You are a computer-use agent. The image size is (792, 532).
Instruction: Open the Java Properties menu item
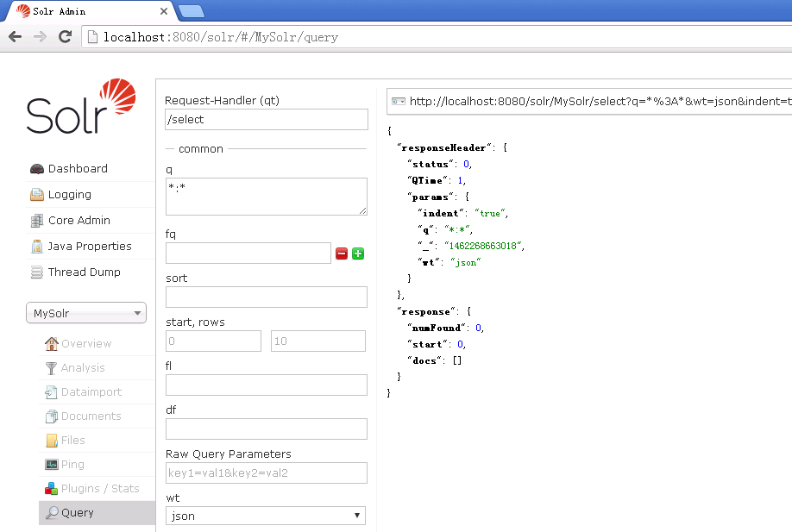91,247
